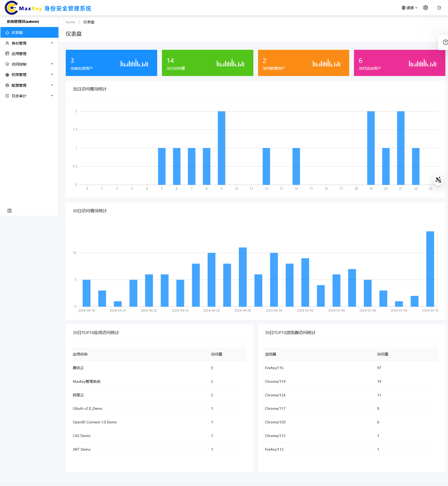Toggle the sidebar collapse button
This screenshot has height=486, width=448.
[9, 211]
